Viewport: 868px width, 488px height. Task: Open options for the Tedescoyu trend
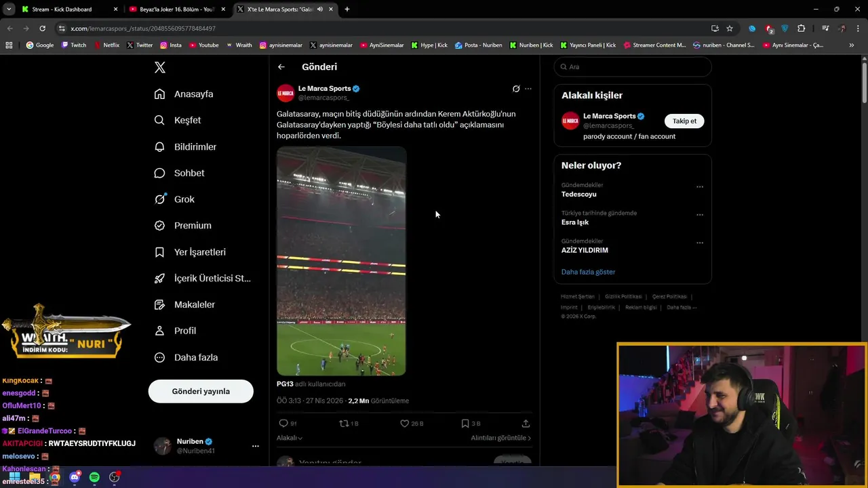tap(700, 187)
